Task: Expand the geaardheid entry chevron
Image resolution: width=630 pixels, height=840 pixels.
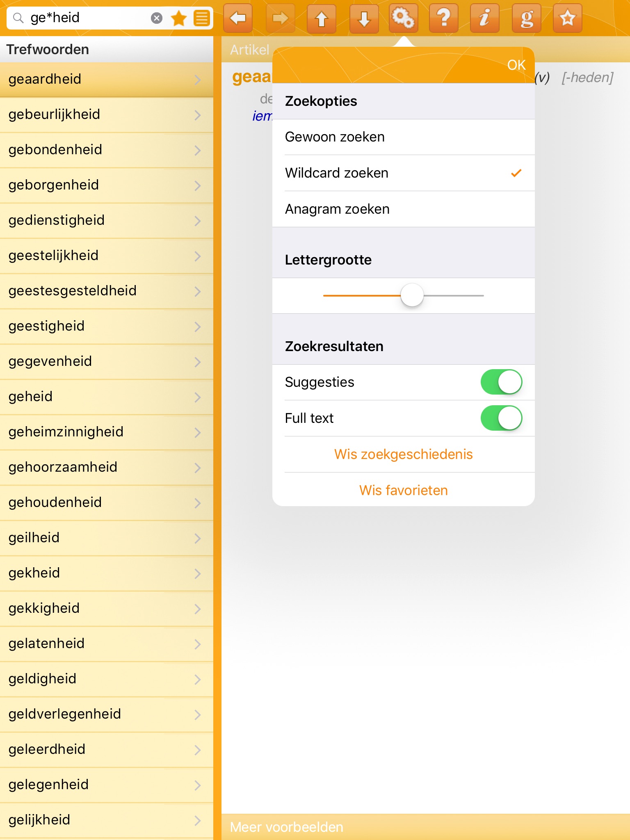Action: (198, 80)
